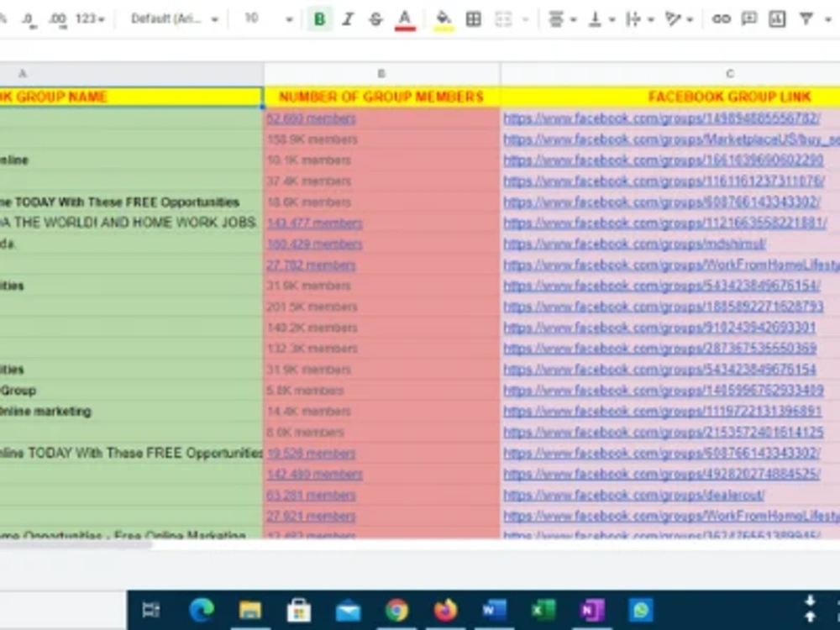Click the merge cells icon
The image size is (840, 630).
[x=503, y=20]
